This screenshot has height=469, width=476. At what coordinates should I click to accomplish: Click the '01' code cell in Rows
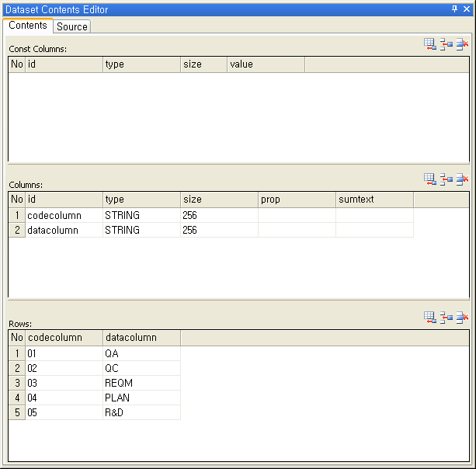[x=64, y=353]
